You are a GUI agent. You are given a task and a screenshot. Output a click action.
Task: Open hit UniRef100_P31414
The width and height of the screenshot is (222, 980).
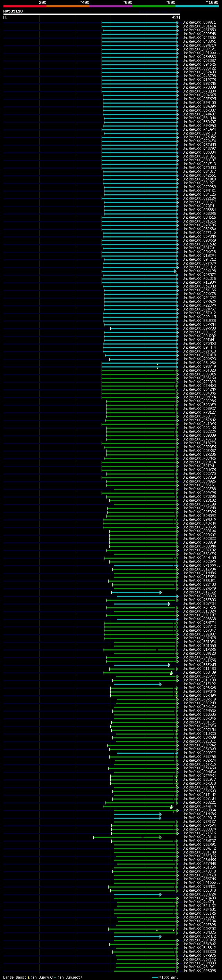pyautogui.click(x=199, y=26)
